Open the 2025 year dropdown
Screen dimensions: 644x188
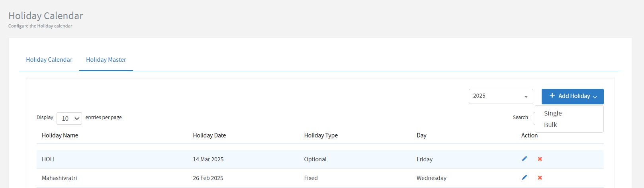[x=501, y=96]
